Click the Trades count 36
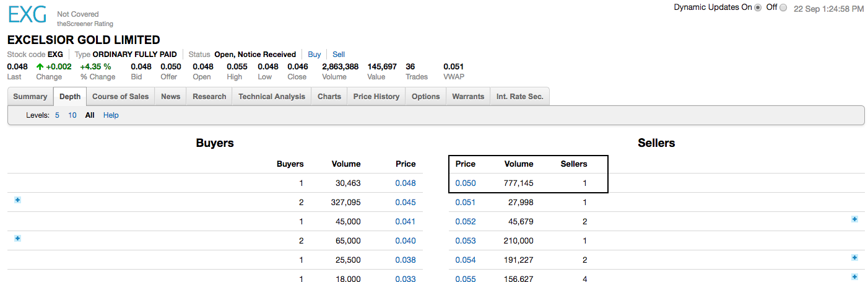This screenshot has height=282, width=868. point(410,67)
